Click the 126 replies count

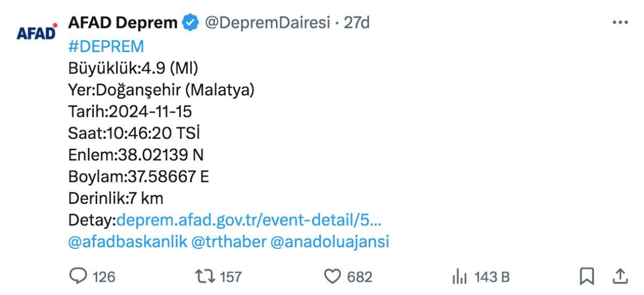[x=104, y=277]
